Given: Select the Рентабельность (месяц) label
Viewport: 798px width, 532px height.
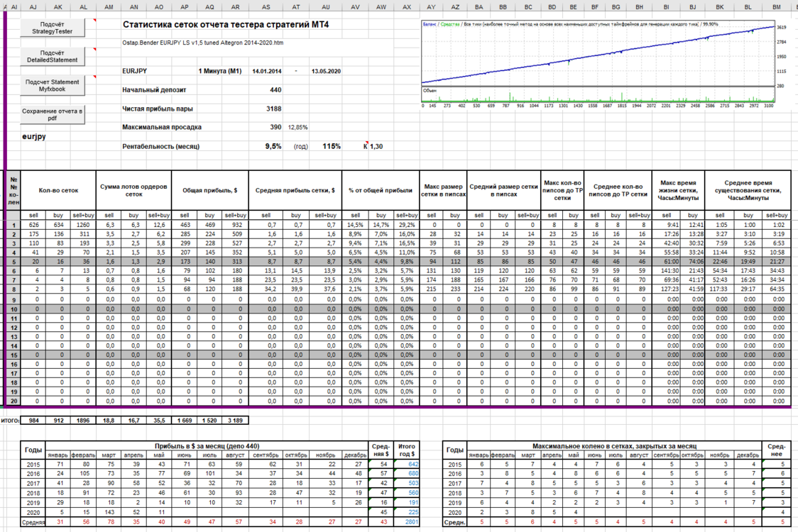Looking at the screenshot, I should [x=161, y=147].
